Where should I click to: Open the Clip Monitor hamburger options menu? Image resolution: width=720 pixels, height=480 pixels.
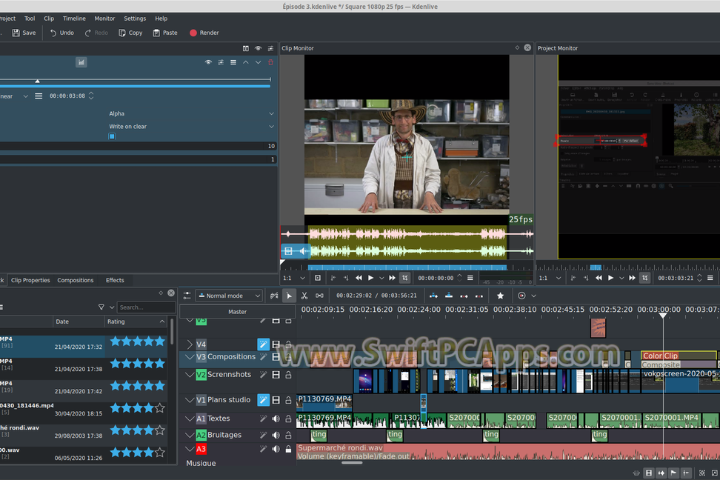470,278
